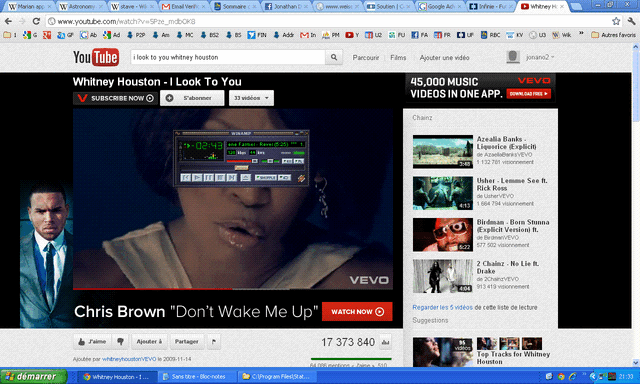
Task: Toggle Winamp equalizer window button
Action: tap(287, 161)
